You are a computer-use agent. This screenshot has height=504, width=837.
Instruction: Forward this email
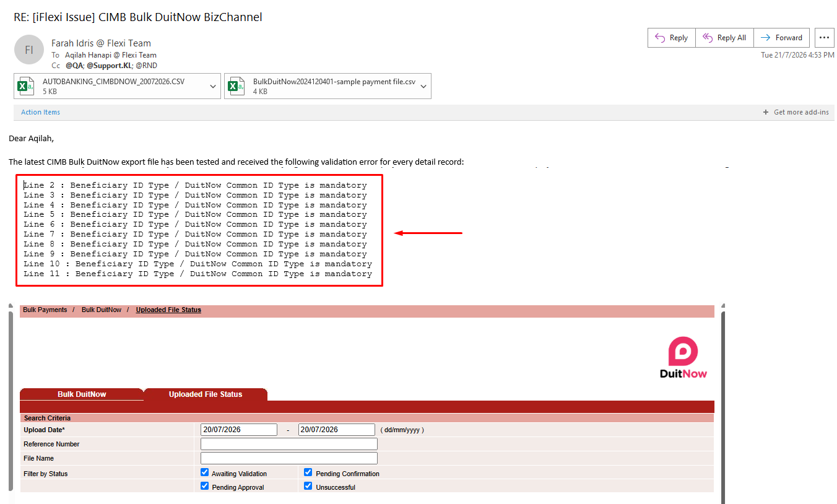coord(781,38)
